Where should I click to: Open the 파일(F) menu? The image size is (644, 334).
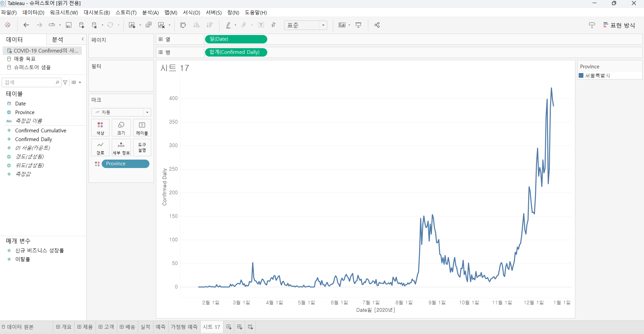[9, 12]
